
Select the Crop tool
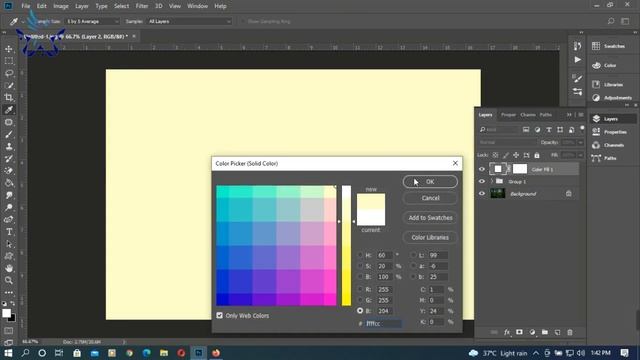(9, 98)
